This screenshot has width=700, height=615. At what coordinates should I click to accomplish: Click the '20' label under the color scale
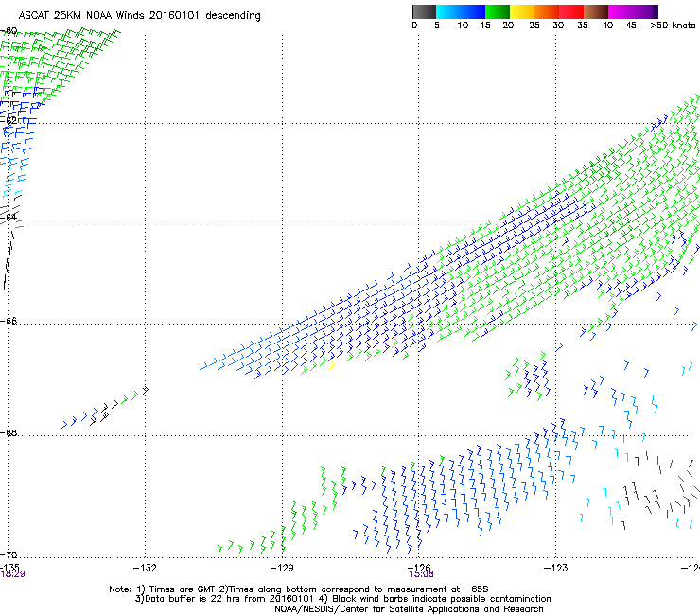click(x=508, y=25)
